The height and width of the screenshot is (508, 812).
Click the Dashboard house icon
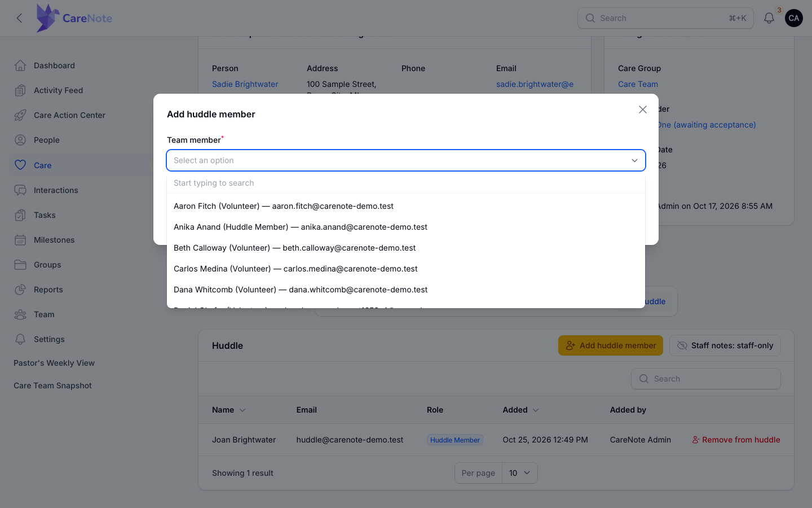click(20, 65)
